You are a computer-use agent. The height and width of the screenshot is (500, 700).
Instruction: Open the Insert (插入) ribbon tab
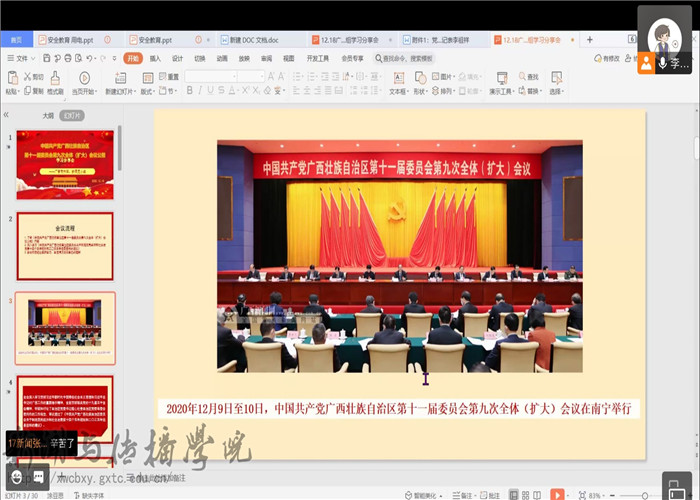[x=155, y=58]
